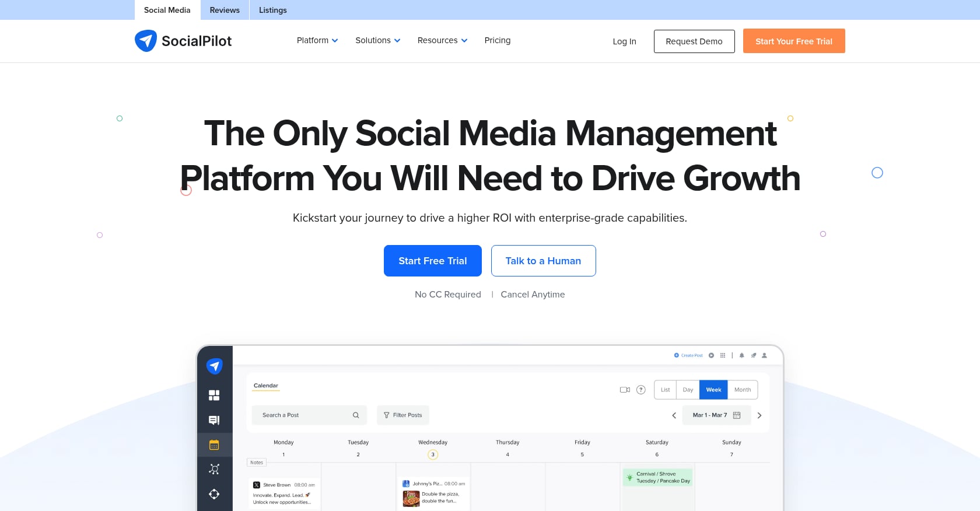980x511 pixels.
Task: Open the Steve Brown 08:00 am post card
Action: (284, 494)
